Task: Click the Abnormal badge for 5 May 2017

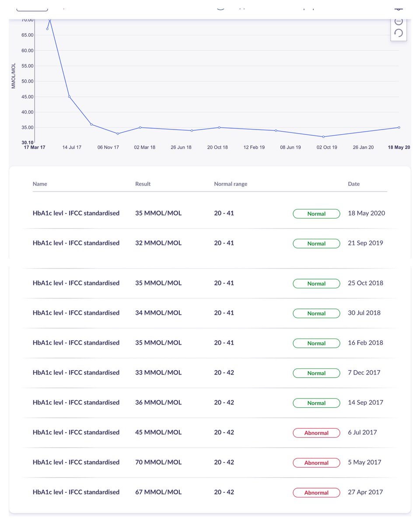Action: coord(316,462)
